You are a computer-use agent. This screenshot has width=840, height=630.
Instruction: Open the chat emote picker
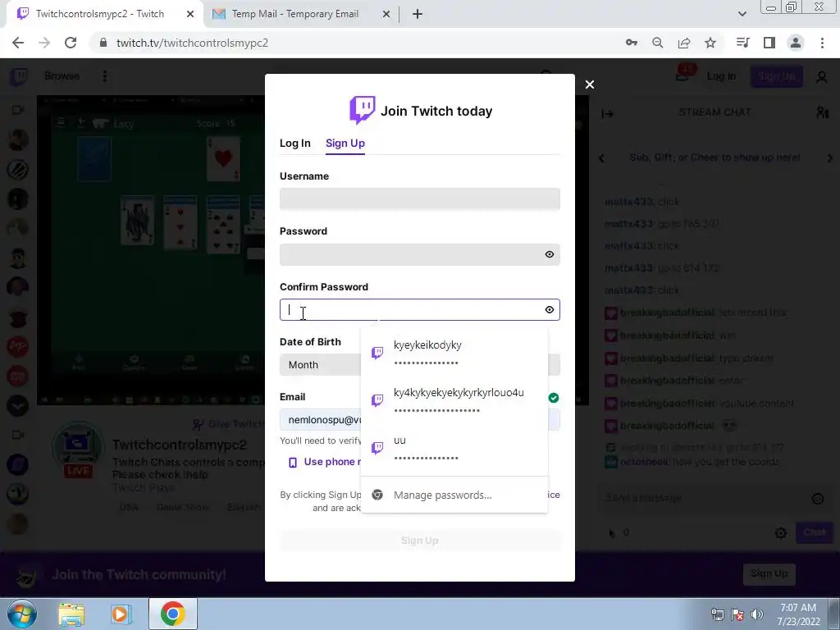pos(818,499)
